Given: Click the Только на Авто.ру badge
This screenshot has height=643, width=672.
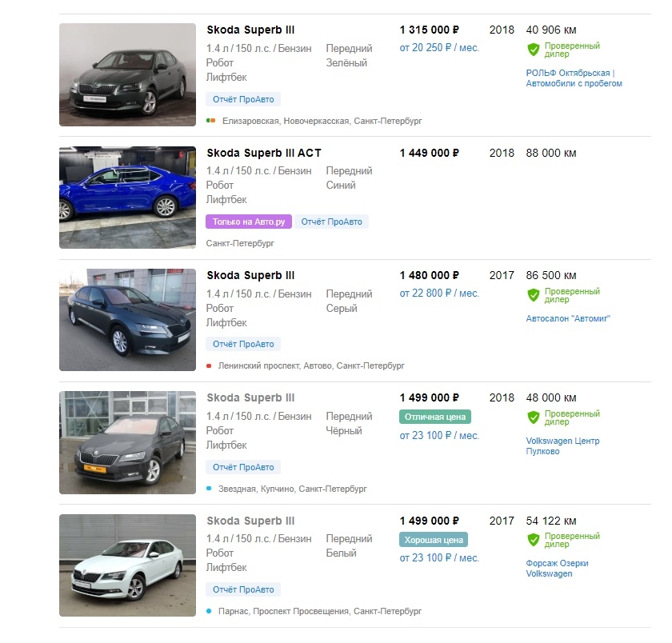Looking at the screenshot, I should (x=249, y=222).
